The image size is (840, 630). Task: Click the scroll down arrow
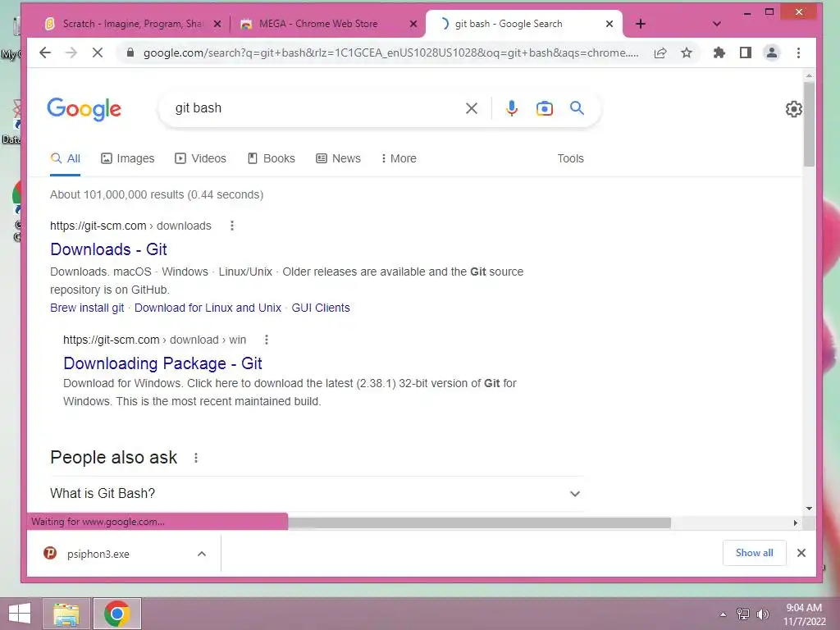tap(809, 508)
